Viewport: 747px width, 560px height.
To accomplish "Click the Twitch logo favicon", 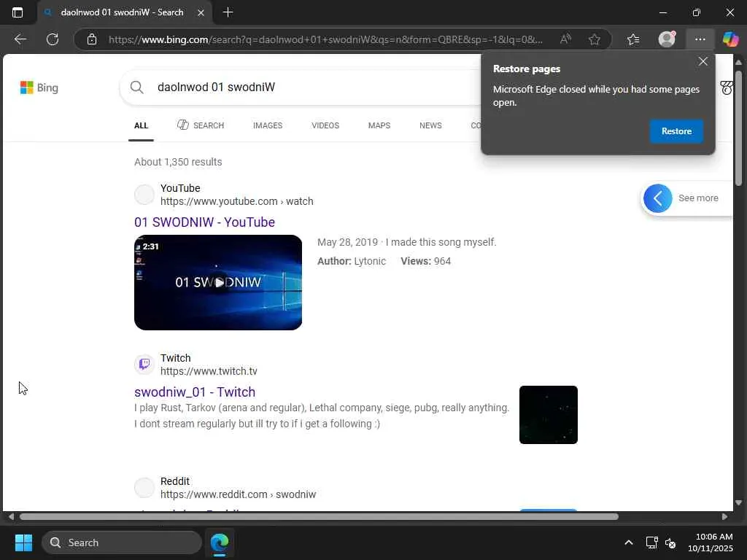I will 144,365.
